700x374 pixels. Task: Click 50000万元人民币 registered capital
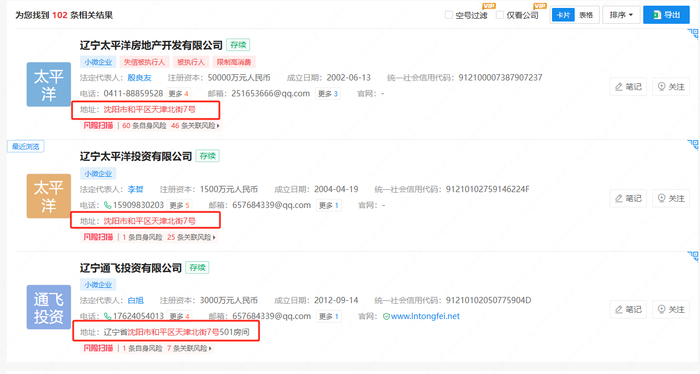click(x=239, y=78)
